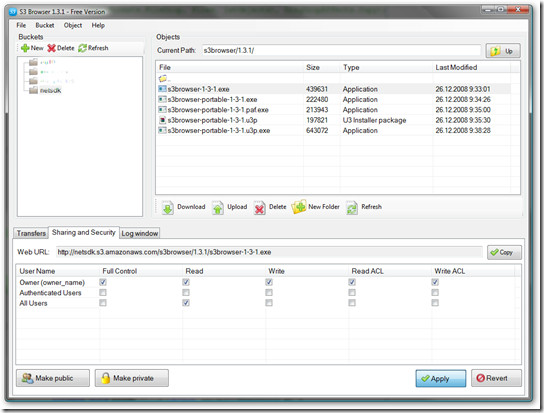Click the Make public button
The image size is (544, 413).
click(53, 378)
